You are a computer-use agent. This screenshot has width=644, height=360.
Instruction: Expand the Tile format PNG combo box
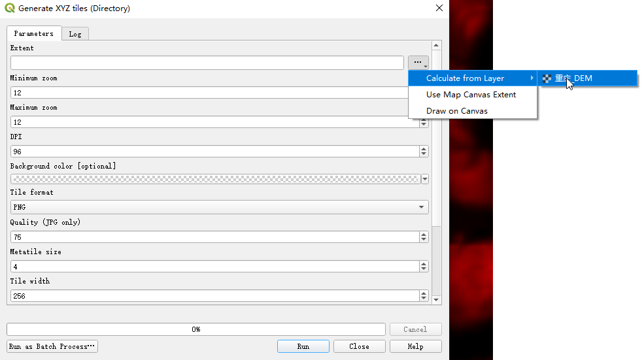(219, 207)
